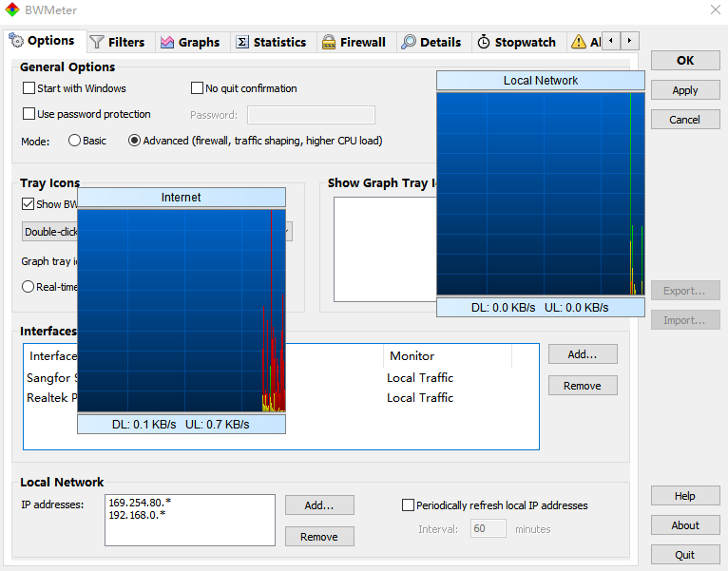Toggle Periodically refresh local IP addresses

point(409,505)
